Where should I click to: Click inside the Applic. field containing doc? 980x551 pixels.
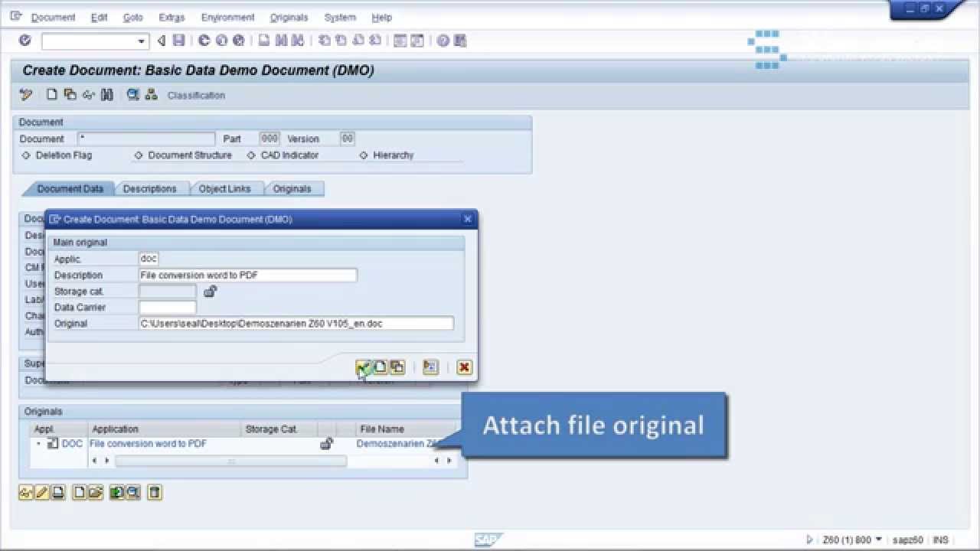pos(149,259)
